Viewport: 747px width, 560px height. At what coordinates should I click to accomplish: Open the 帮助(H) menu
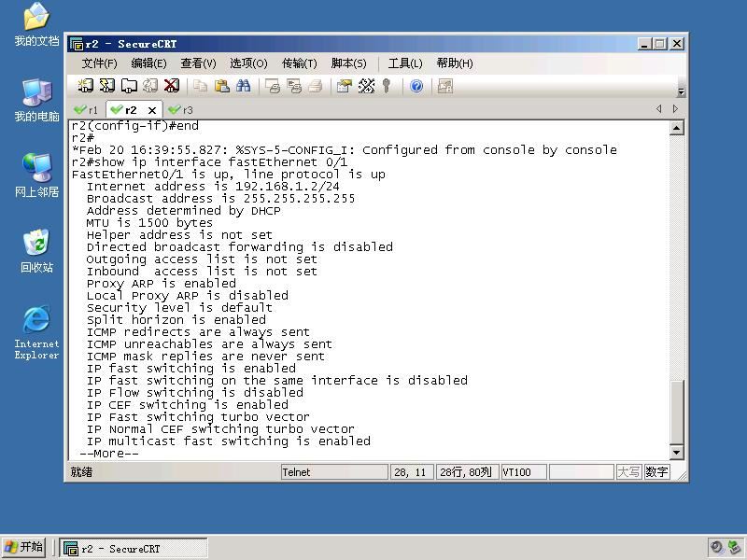455,63
